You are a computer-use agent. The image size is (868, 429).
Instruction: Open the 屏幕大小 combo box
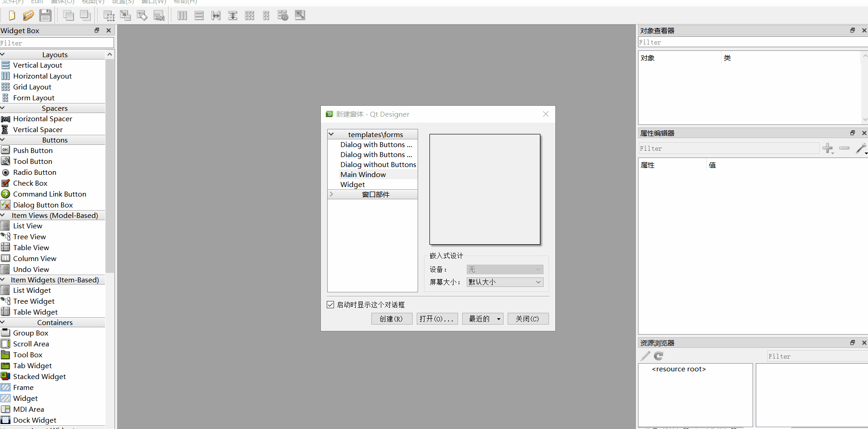point(505,282)
